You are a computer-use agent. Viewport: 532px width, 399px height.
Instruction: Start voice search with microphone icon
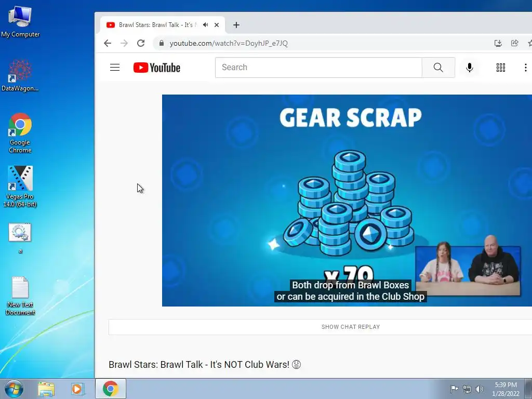click(x=470, y=68)
